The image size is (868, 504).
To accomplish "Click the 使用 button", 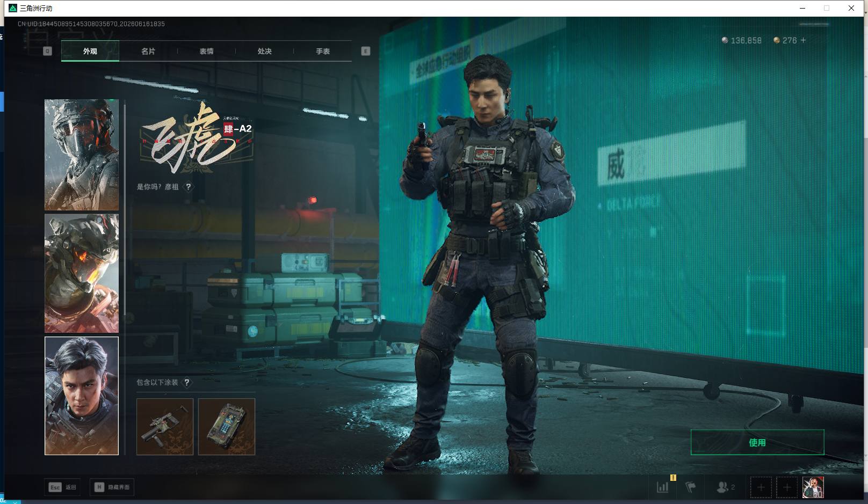I will click(757, 442).
